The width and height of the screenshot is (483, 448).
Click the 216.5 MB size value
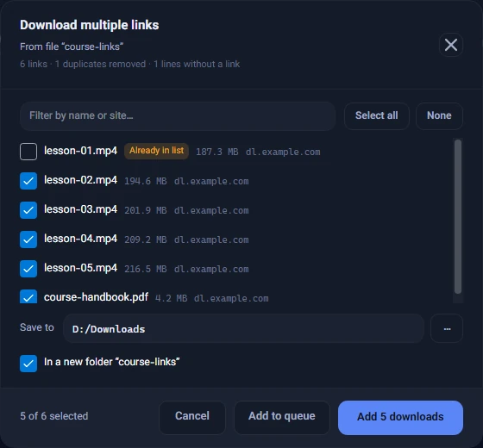[146, 269]
